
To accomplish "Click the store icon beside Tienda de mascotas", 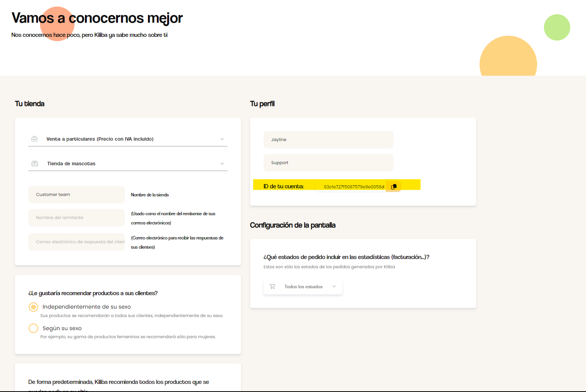I will [x=35, y=163].
